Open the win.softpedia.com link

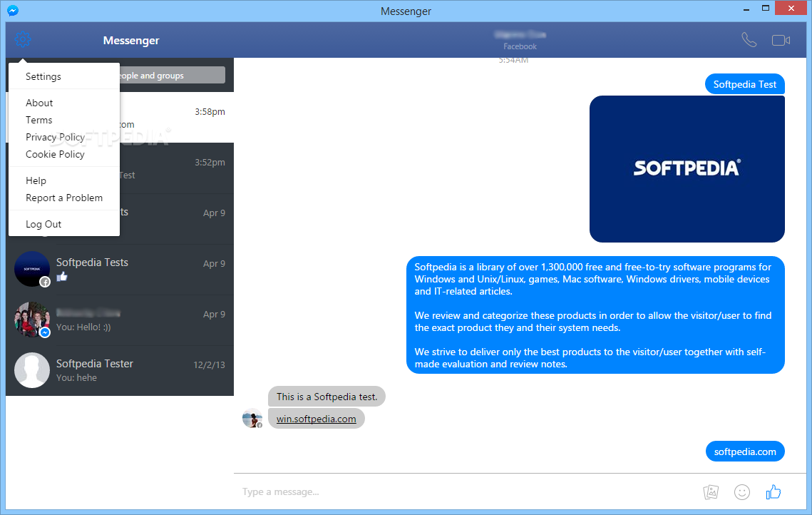click(316, 419)
